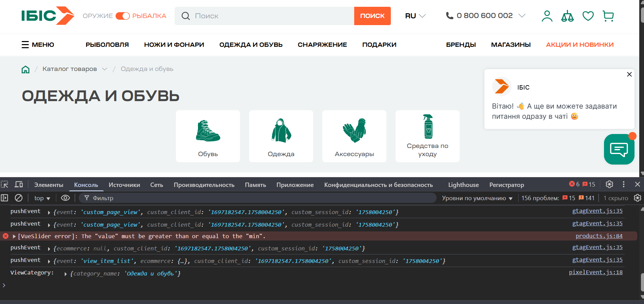644x304 pixels.
Task: Open the Одежда и обувь menu item
Action: coord(251,45)
